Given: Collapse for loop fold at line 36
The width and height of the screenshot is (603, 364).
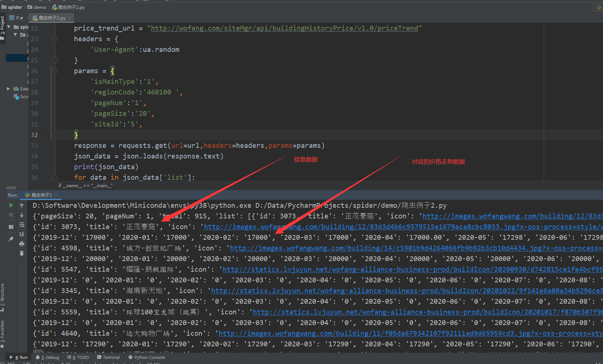Looking at the screenshot, I should click(x=55, y=178).
